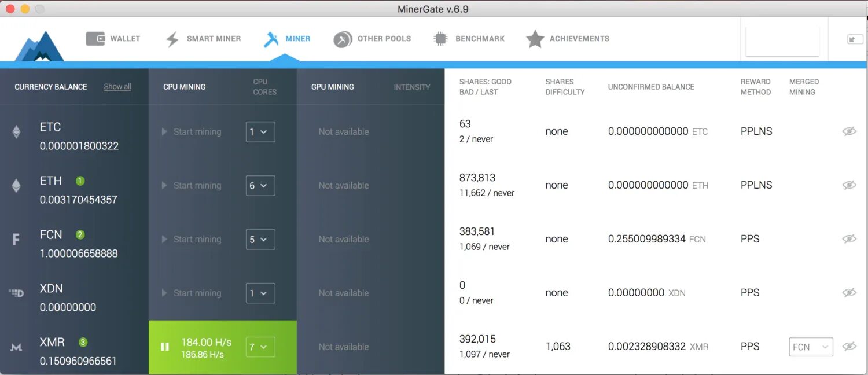Select the Miner tab
The image size is (868, 375).
tap(287, 39)
